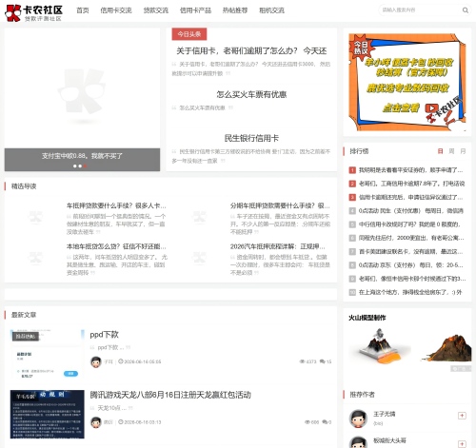This screenshot has height=448, width=476.
Task: Open the 信用卡产品 nav item
Action: [195, 10]
